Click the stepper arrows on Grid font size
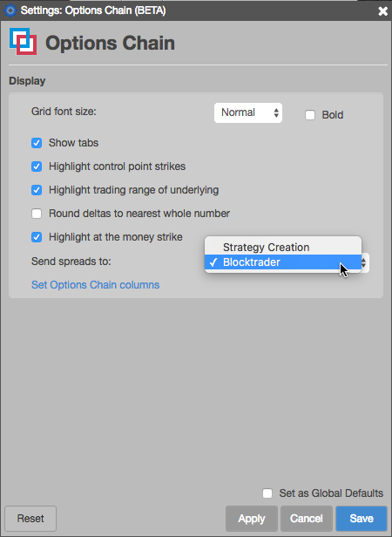This screenshot has height=537, width=392. click(276, 112)
